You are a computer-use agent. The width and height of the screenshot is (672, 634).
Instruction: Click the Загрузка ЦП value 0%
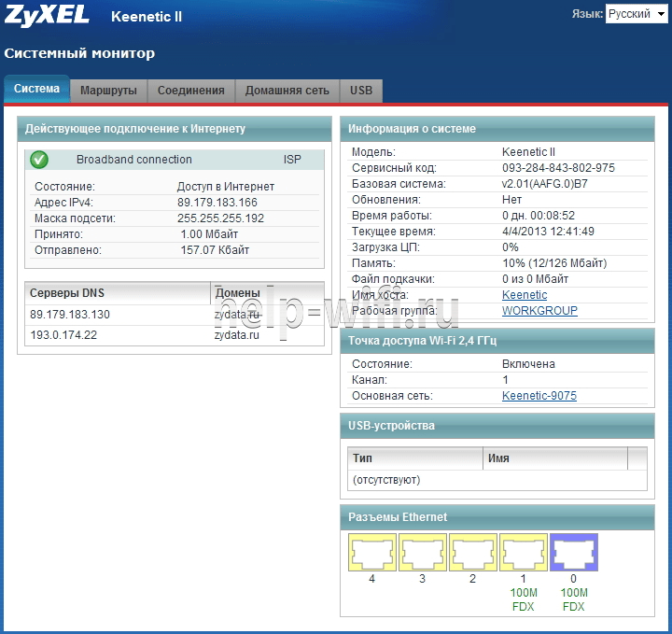coord(510,247)
